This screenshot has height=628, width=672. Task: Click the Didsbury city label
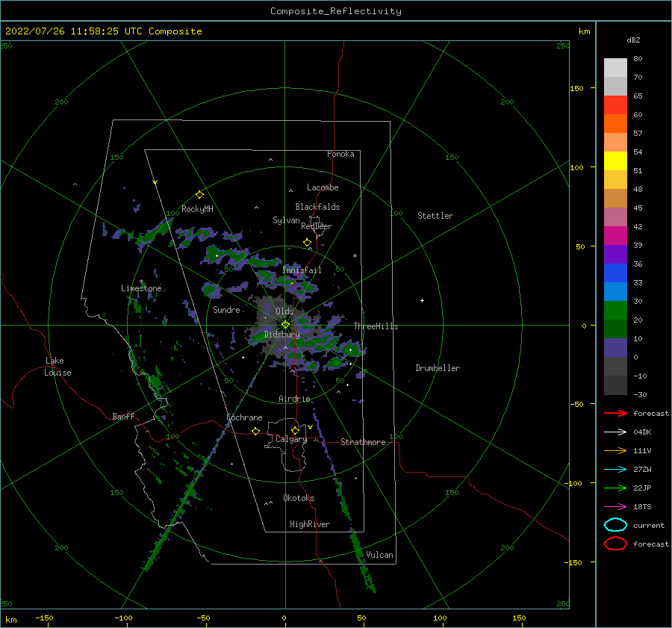pyautogui.click(x=282, y=335)
